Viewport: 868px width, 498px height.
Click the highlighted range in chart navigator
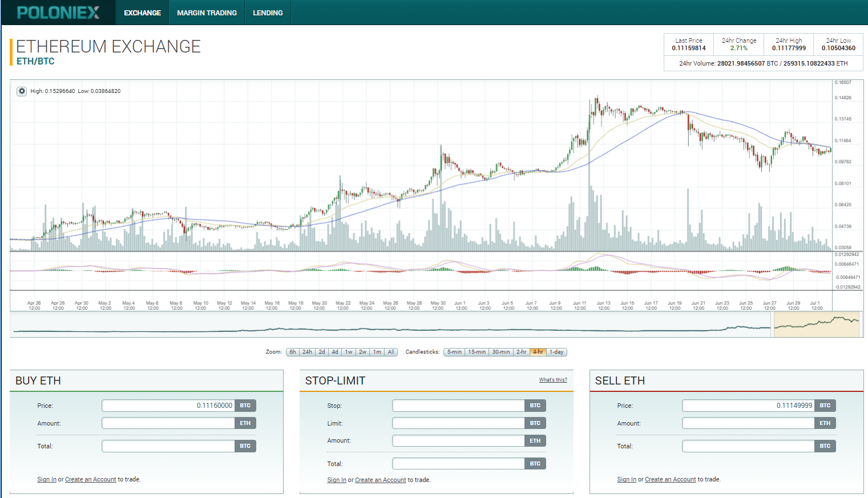click(817, 324)
